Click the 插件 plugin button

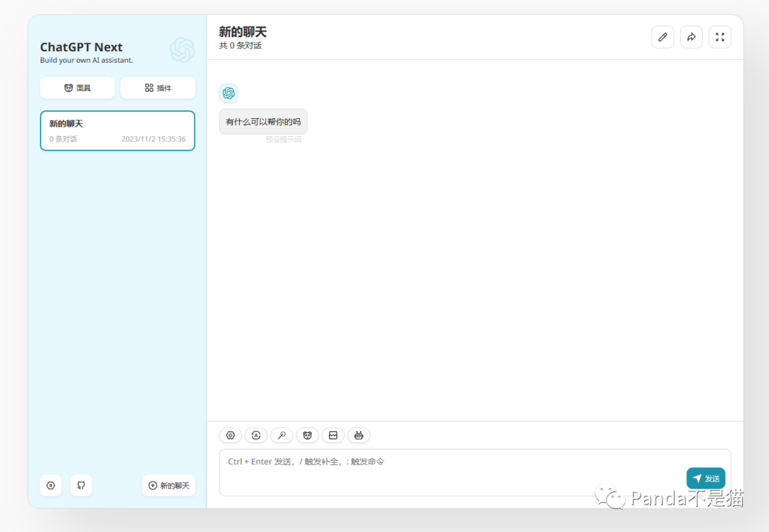(158, 88)
